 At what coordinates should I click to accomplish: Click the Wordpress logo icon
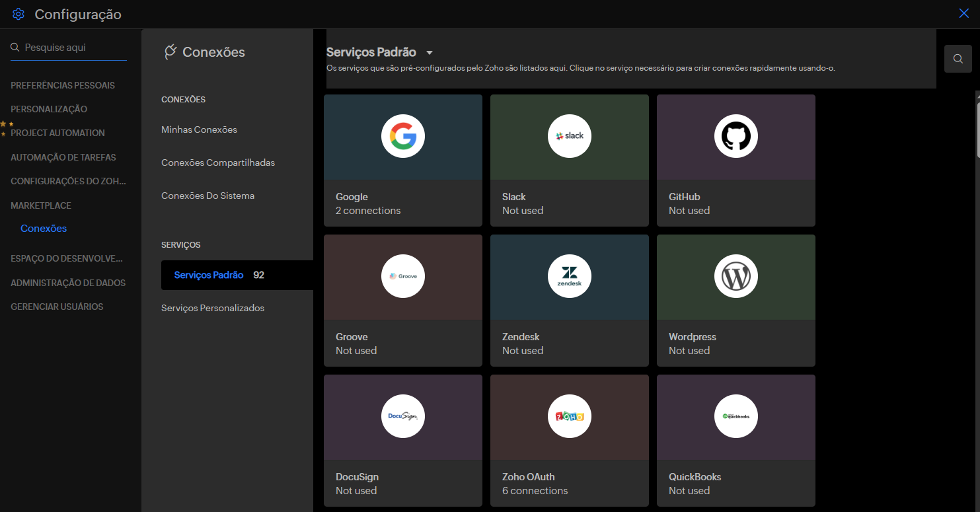point(736,276)
